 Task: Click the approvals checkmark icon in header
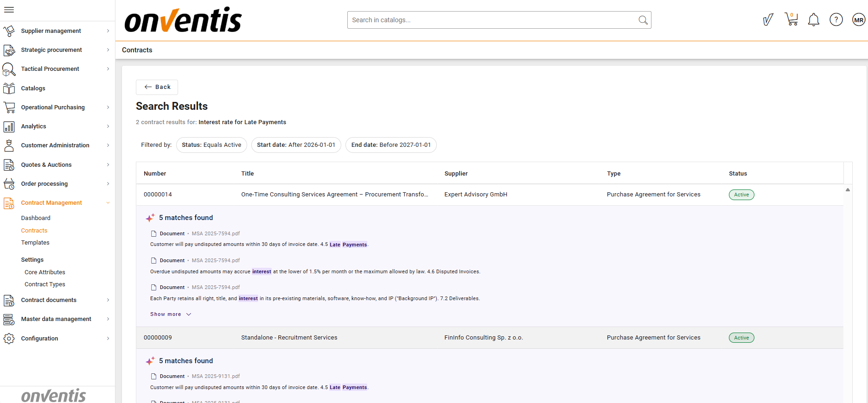tap(768, 20)
